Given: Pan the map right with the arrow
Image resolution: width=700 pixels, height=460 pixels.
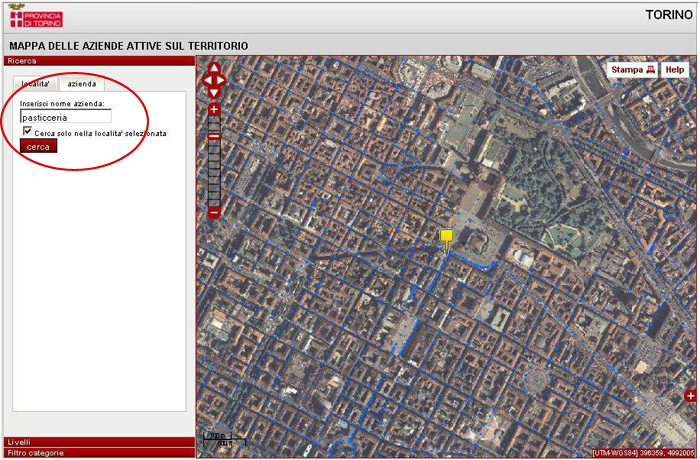Looking at the screenshot, I should coord(221,81).
